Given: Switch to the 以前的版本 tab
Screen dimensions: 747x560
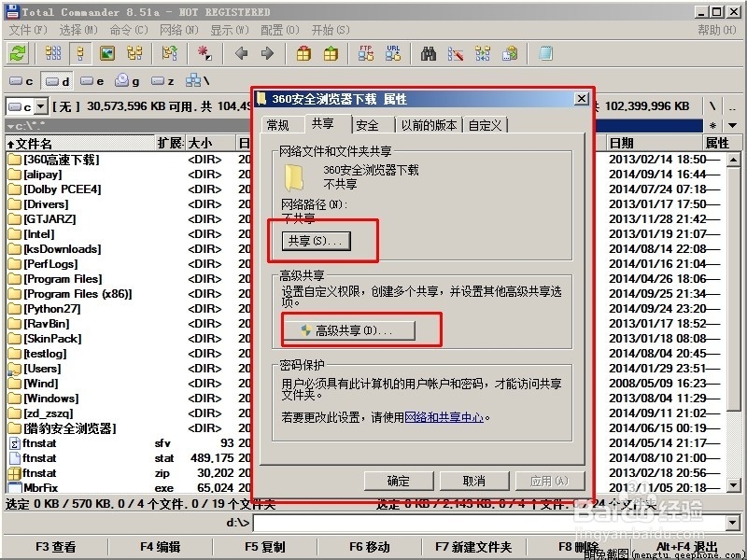Looking at the screenshot, I should 429,125.
